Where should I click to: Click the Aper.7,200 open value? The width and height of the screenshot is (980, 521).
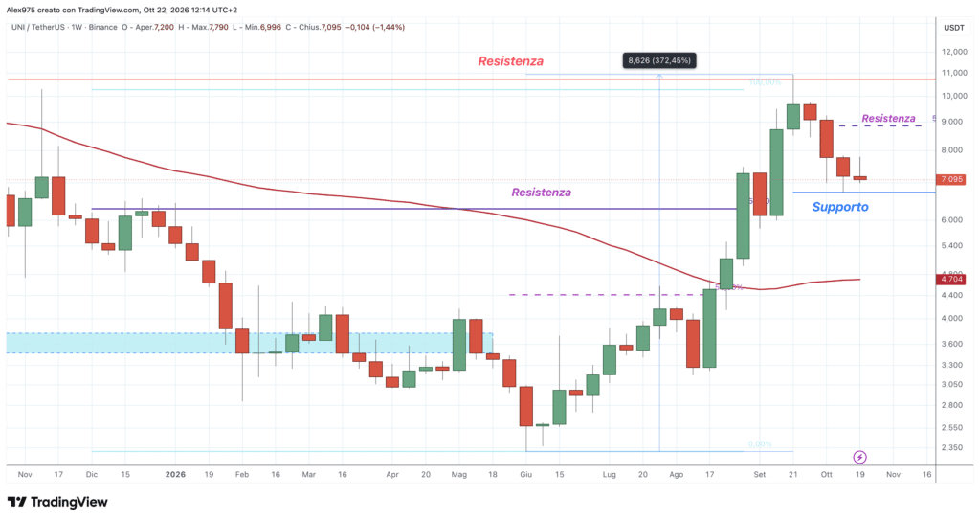tap(154, 28)
